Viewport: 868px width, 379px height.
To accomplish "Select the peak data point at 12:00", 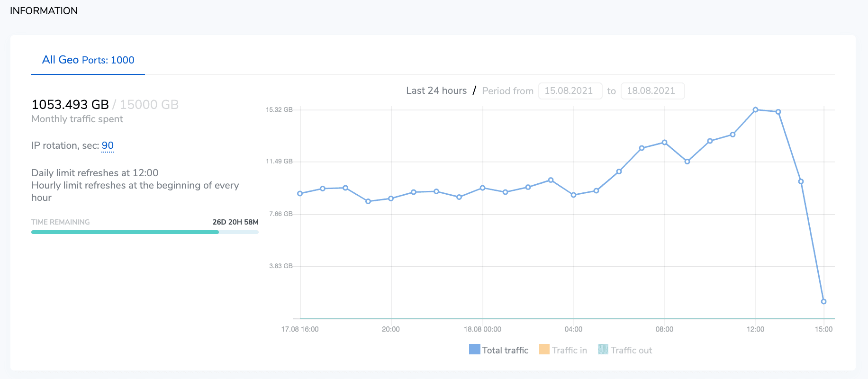I will pyautogui.click(x=755, y=110).
